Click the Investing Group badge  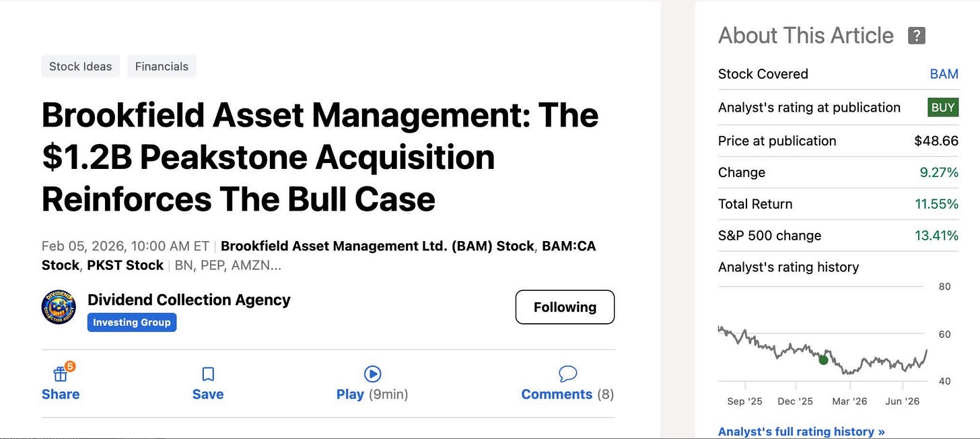tap(132, 323)
